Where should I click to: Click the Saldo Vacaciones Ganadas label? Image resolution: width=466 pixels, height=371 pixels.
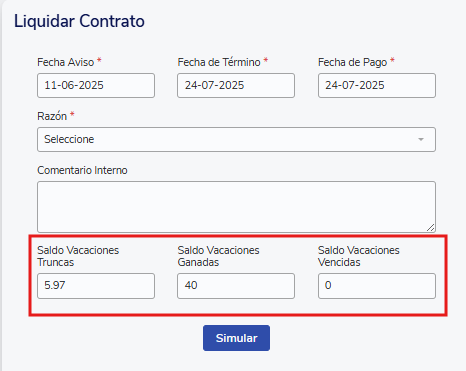tap(218, 256)
